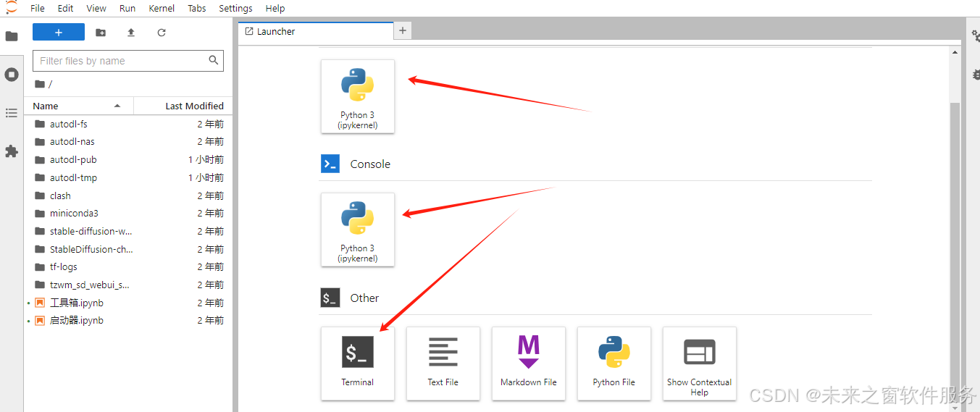The image size is (980, 412).
Task: Open Running Terminals and Kernels sidebar icon
Action: (x=12, y=75)
